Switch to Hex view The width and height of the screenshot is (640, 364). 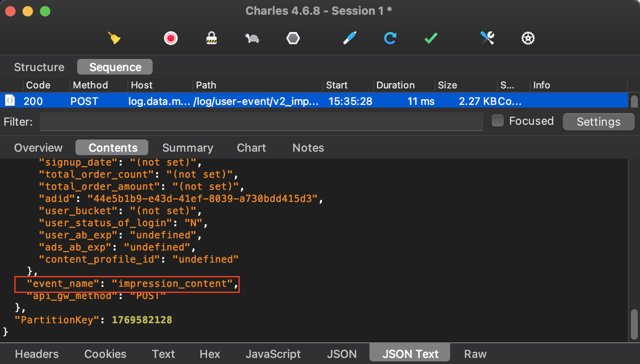click(x=210, y=354)
